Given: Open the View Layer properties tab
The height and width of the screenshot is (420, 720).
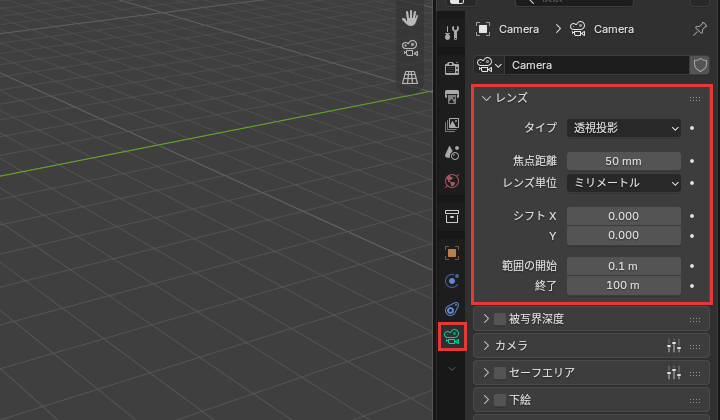Looking at the screenshot, I should 452,125.
